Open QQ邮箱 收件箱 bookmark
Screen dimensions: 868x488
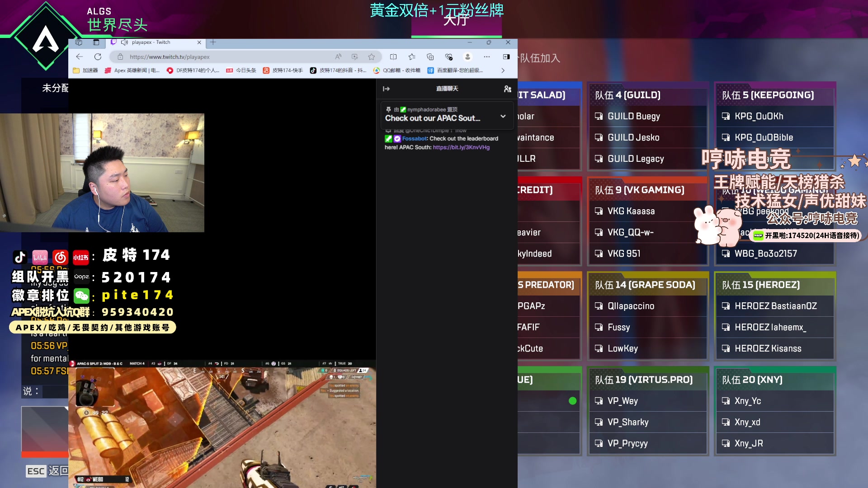[397, 70]
